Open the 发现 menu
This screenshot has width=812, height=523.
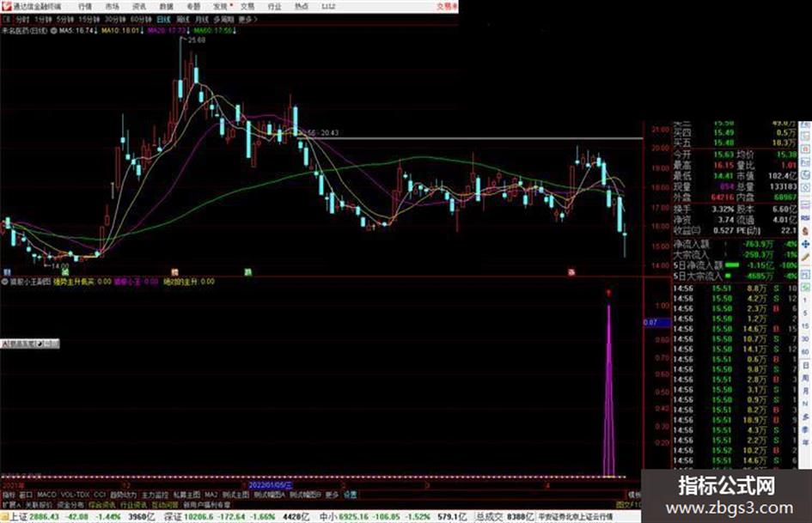click(x=220, y=7)
